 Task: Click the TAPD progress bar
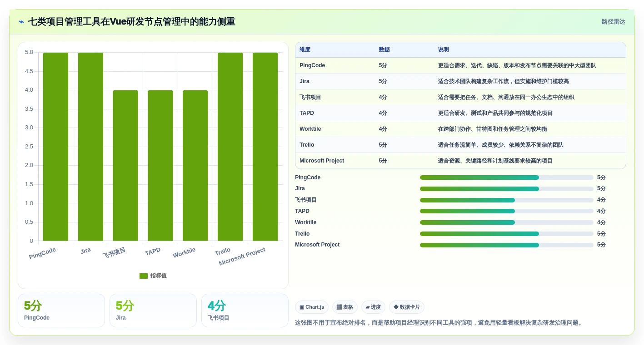click(x=507, y=211)
